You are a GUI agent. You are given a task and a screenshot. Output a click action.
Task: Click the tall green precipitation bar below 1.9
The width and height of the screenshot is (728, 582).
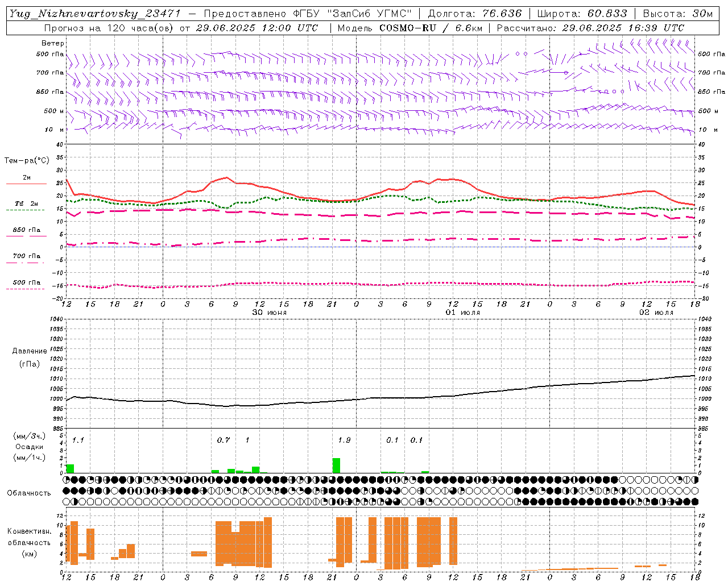point(336,465)
